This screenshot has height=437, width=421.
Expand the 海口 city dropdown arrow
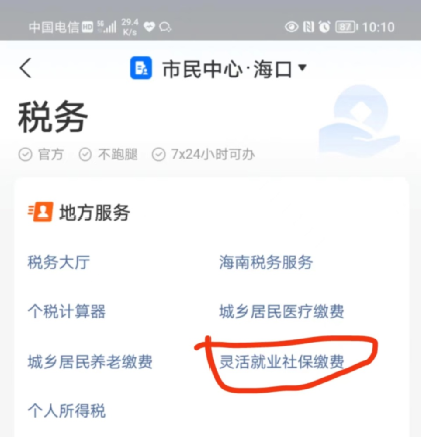[302, 68]
